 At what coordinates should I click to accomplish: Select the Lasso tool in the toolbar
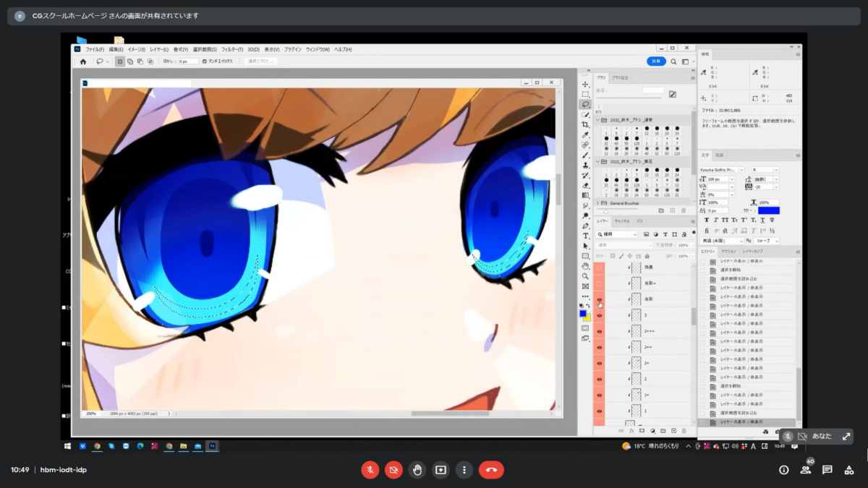(x=585, y=104)
